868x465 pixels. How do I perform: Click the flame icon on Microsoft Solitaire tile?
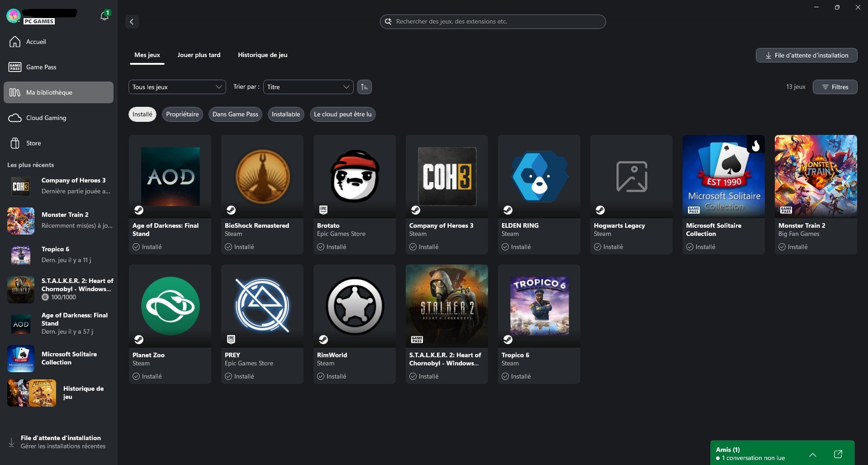[x=755, y=145]
